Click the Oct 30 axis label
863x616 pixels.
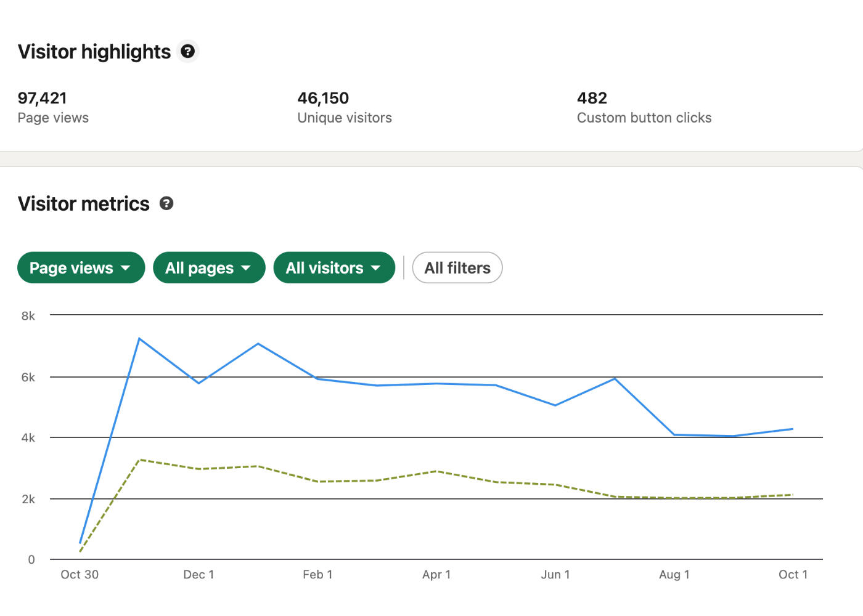pyautogui.click(x=80, y=574)
